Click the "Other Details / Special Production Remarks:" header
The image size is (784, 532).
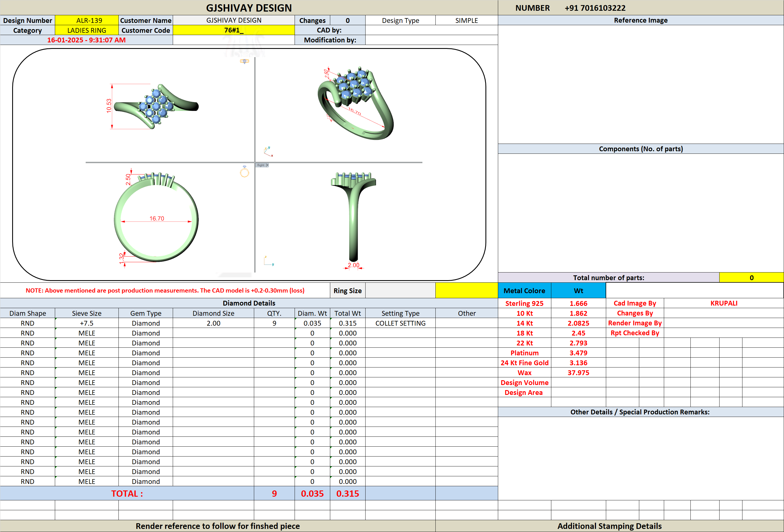pos(640,412)
